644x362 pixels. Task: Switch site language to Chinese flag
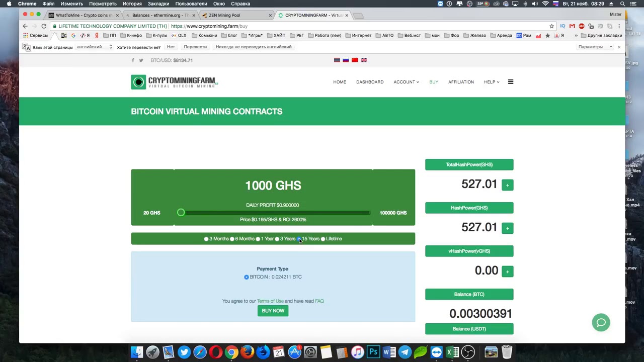click(x=355, y=60)
